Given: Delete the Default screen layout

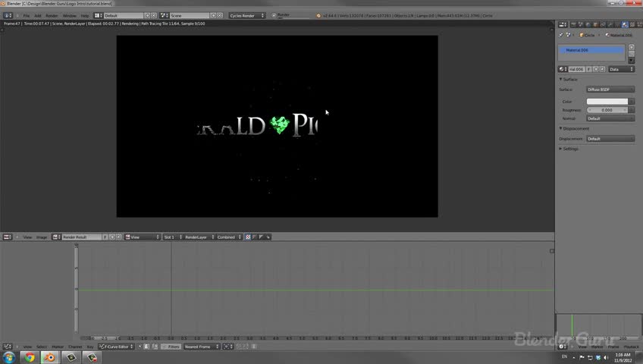Looking at the screenshot, I should [154, 16].
